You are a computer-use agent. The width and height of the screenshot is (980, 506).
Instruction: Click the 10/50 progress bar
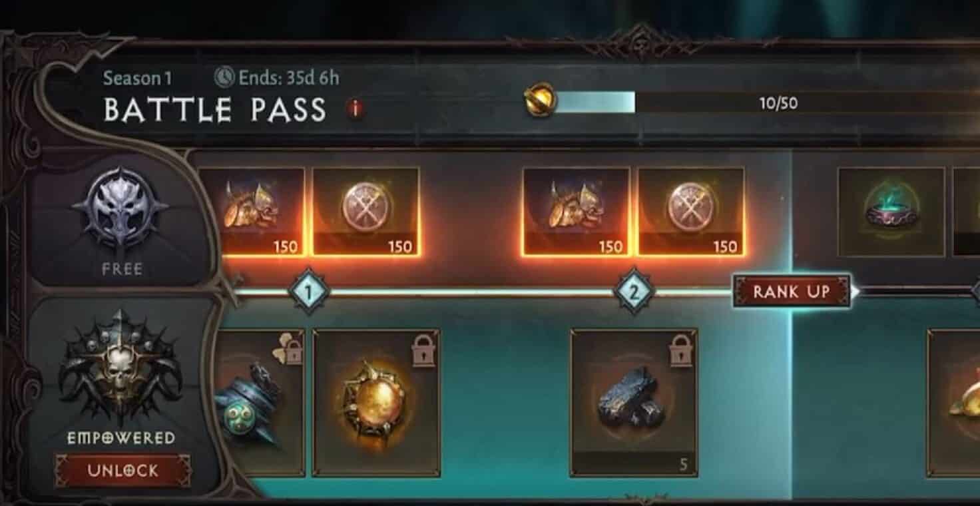point(766,103)
